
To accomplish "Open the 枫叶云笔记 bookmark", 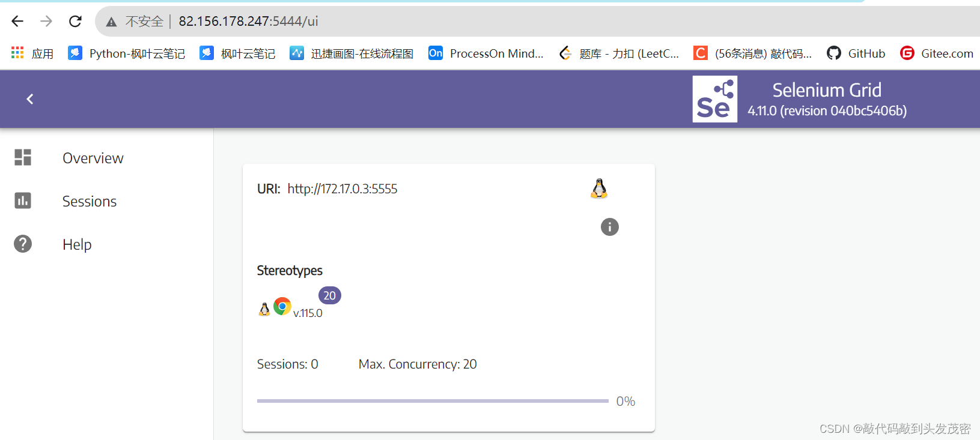I will pos(237,53).
